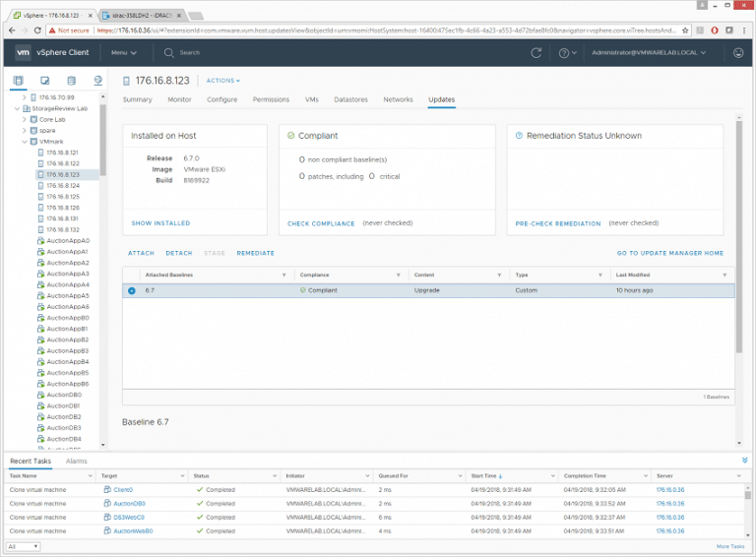Collapse the Recent Tasks panel double chevron
The image size is (756, 557).
(744, 461)
